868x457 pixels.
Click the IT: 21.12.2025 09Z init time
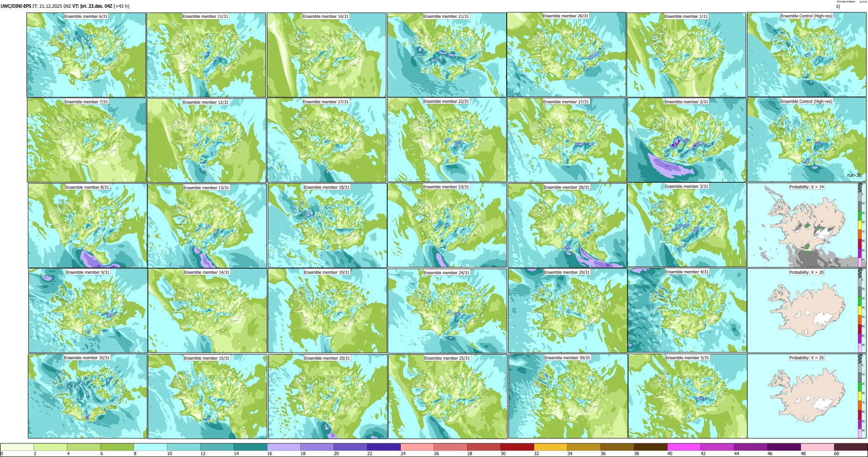[52, 6]
